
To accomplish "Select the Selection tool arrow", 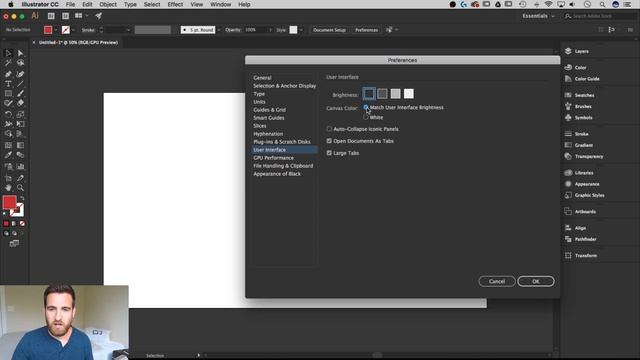I will pos(8,53).
